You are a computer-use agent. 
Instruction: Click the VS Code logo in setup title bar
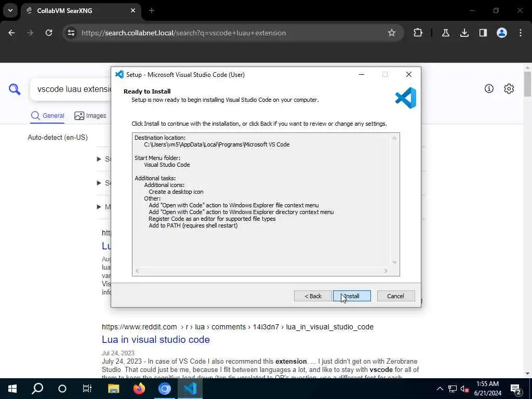click(x=119, y=74)
